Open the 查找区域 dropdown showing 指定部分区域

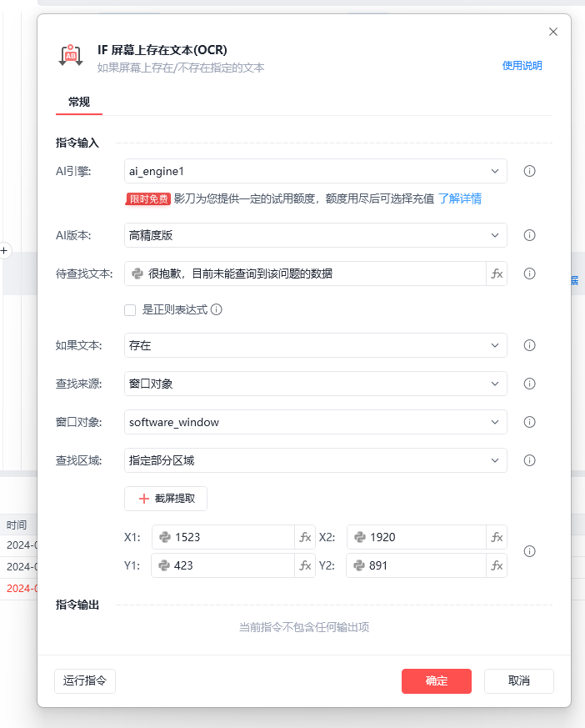(x=316, y=460)
